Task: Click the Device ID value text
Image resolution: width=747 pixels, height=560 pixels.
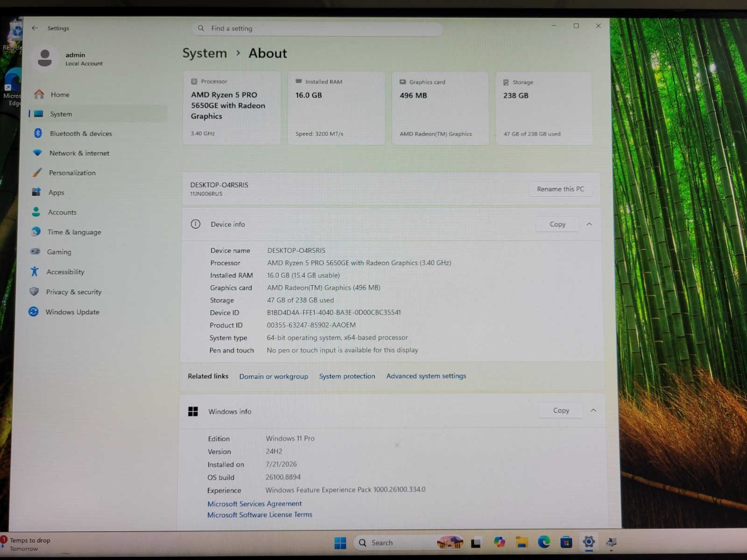Action: coord(334,312)
